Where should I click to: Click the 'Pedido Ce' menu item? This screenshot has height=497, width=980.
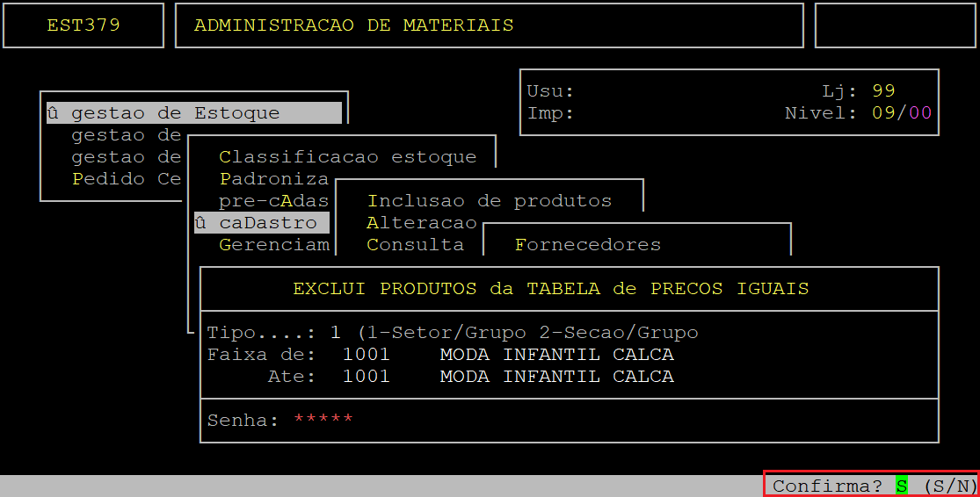point(126,179)
